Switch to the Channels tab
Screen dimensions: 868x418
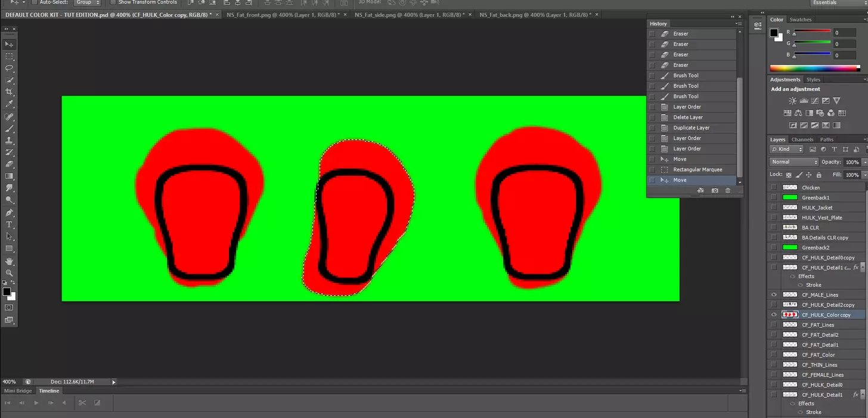(802, 140)
